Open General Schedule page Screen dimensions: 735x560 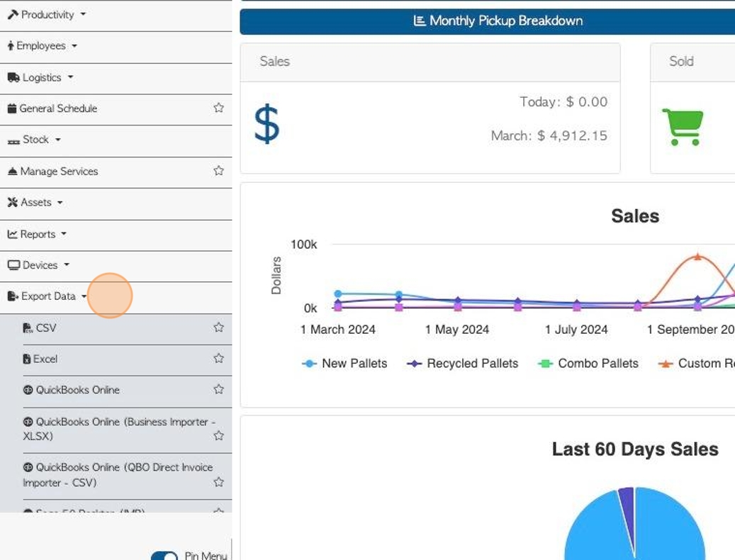(x=59, y=108)
